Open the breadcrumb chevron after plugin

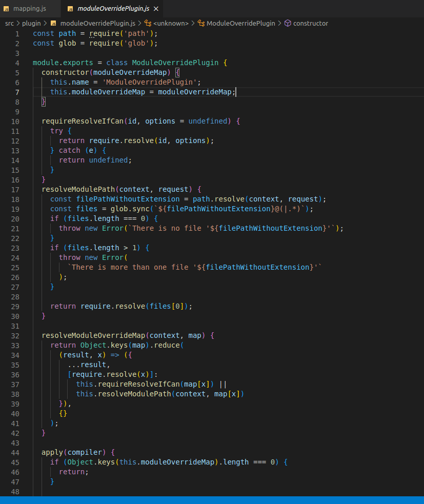click(x=45, y=23)
